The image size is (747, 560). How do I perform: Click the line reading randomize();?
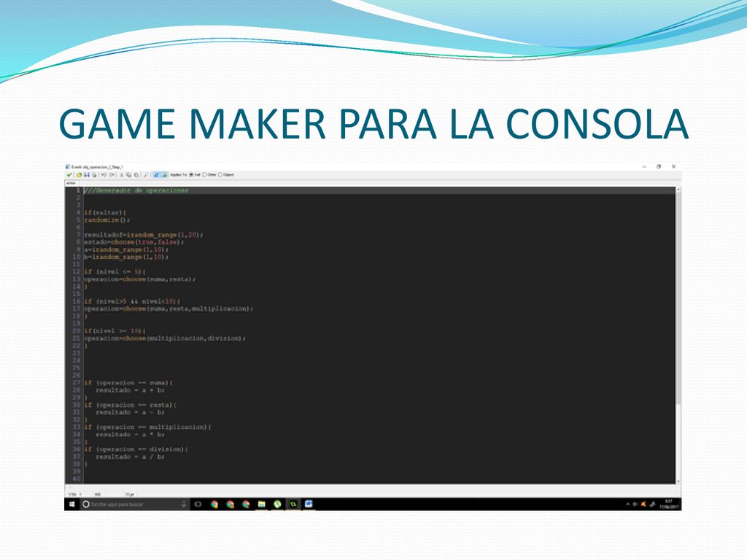[x=107, y=220]
